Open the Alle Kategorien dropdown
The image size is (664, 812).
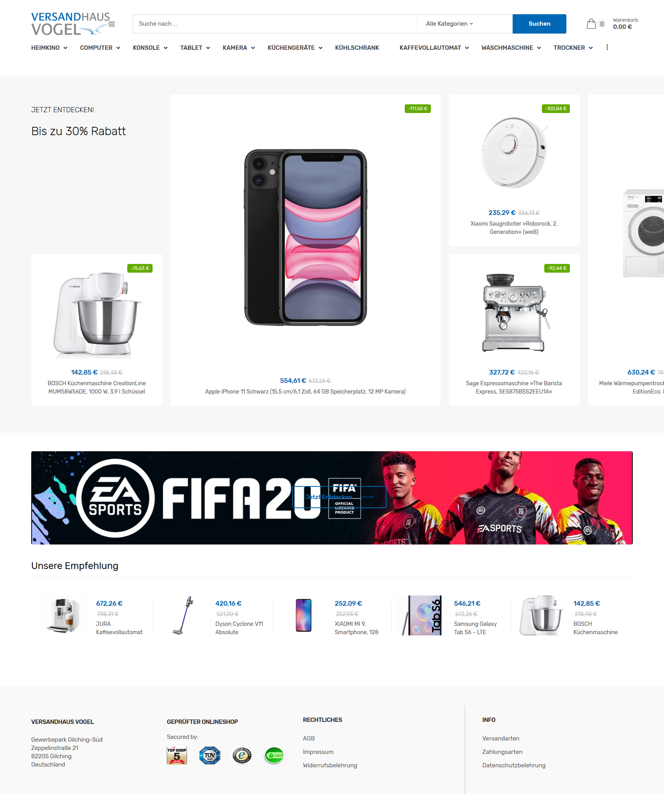pyautogui.click(x=449, y=24)
